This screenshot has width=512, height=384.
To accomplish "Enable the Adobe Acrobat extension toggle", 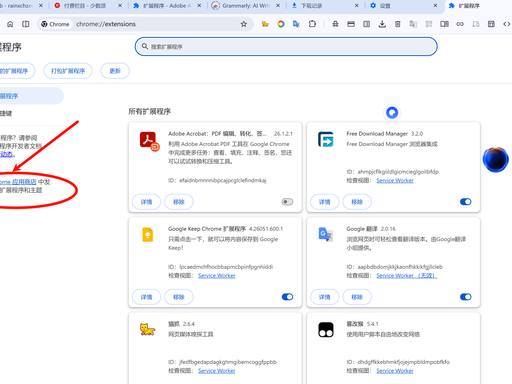I will pyautogui.click(x=287, y=202).
